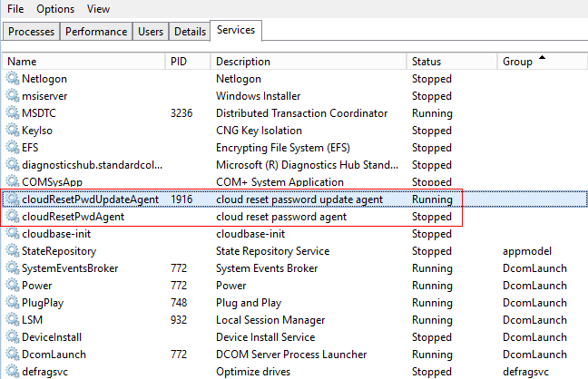Go to the Details tab
Screen dimensions: 588x379
click(190, 32)
